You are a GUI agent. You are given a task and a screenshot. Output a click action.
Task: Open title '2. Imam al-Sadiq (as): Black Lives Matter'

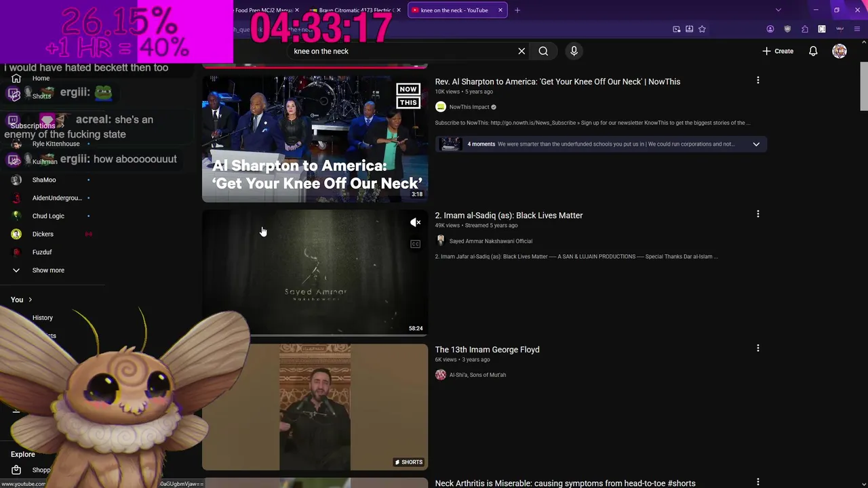coord(509,216)
